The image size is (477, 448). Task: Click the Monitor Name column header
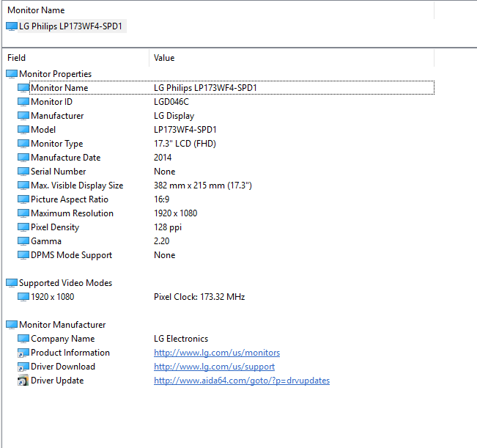(36, 10)
